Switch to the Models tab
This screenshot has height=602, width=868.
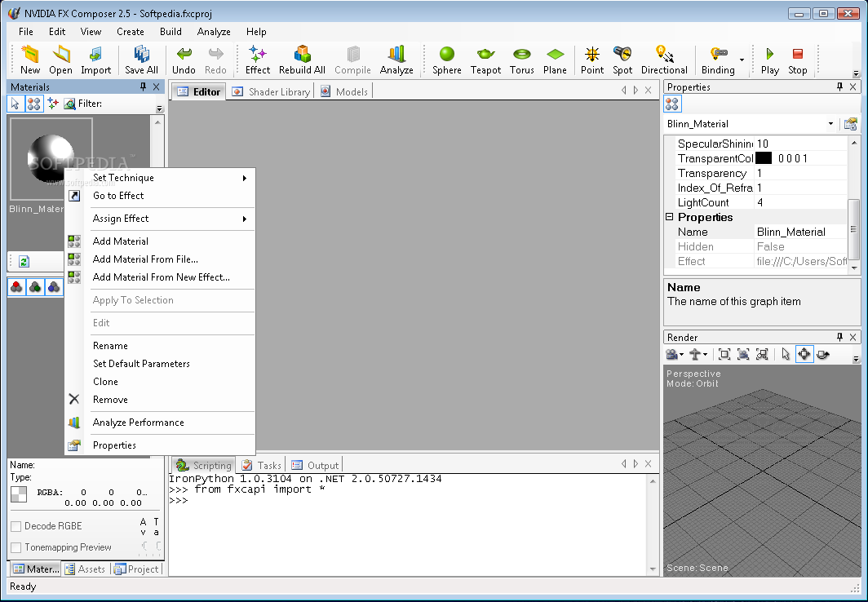tap(343, 92)
